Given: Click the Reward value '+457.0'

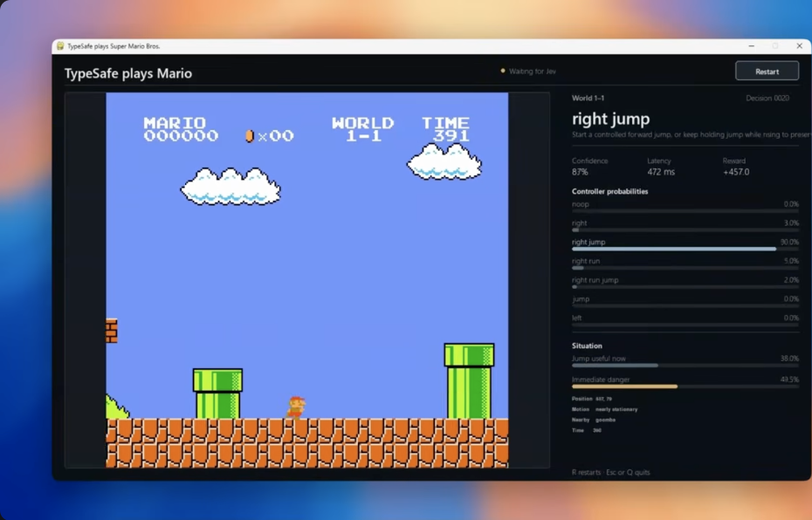Looking at the screenshot, I should tap(736, 172).
